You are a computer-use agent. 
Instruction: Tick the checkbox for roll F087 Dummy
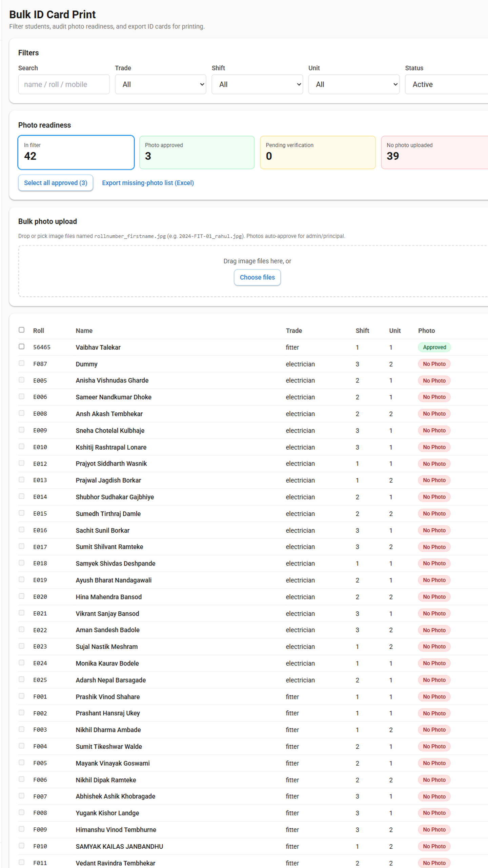[22, 363]
